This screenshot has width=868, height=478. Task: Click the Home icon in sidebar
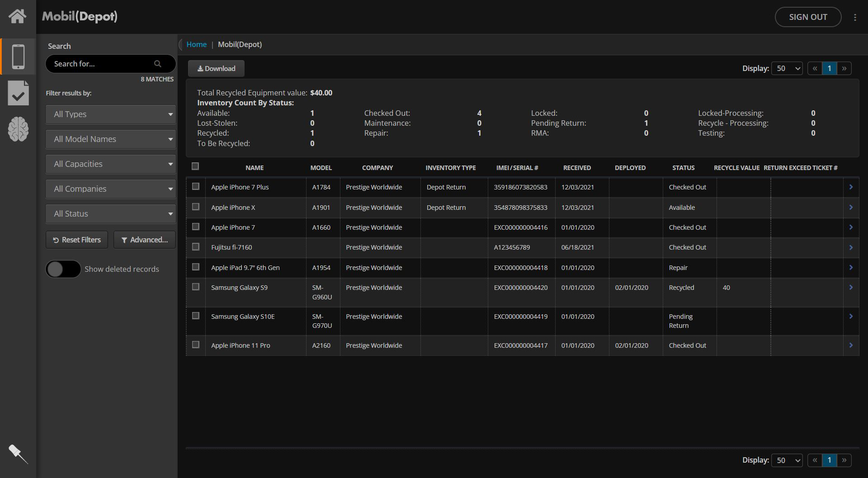point(18,16)
